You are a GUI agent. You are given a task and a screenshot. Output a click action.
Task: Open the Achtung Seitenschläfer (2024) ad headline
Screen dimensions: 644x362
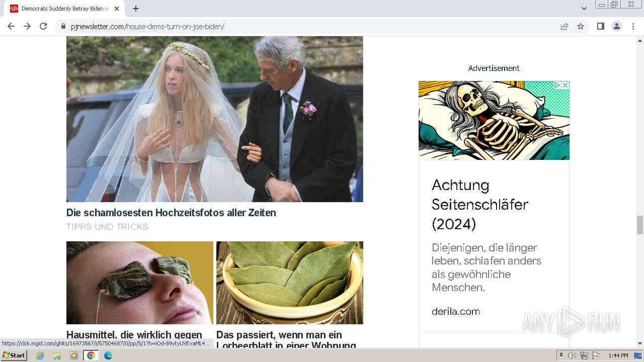point(480,204)
